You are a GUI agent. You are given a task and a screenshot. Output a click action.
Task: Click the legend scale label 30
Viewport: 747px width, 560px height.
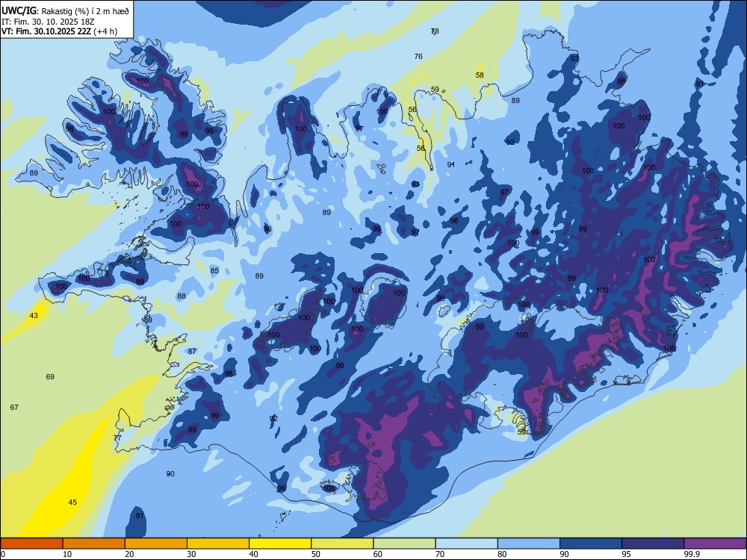pos(191,554)
